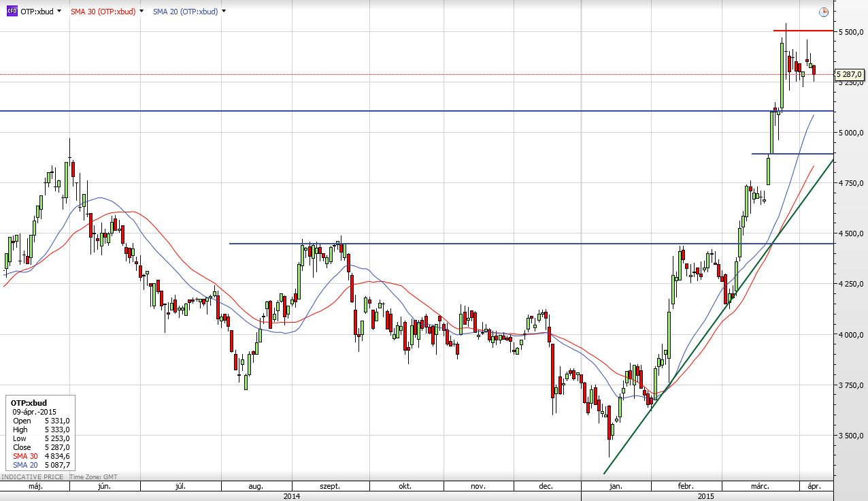Click the 5 000,0 price axis label
The image size is (868, 501).
850,133
